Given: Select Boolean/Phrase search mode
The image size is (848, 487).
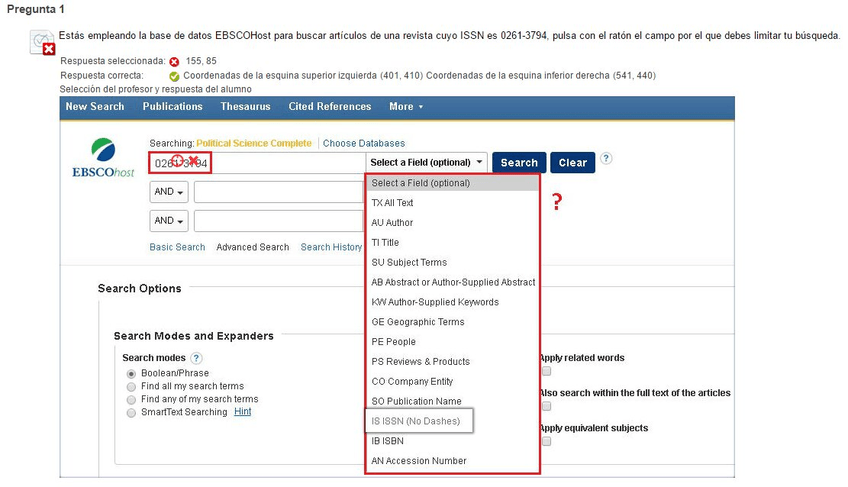Looking at the screenshot, I should click(x=131, y=373).
